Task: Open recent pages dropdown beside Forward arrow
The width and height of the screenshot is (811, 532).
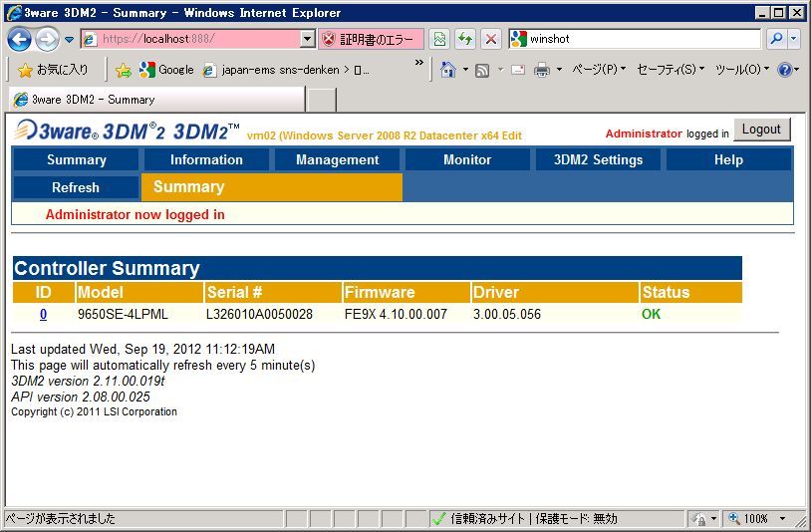Action: point(69,39)
